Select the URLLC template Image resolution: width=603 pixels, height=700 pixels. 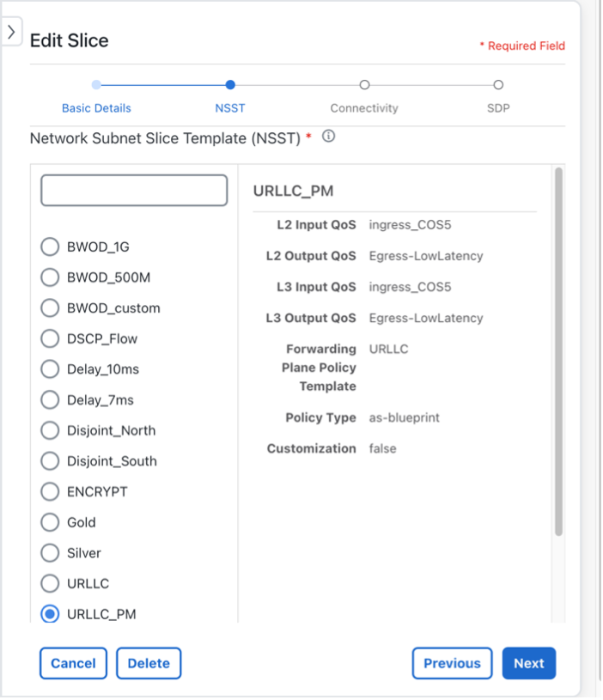coord(50,583)
